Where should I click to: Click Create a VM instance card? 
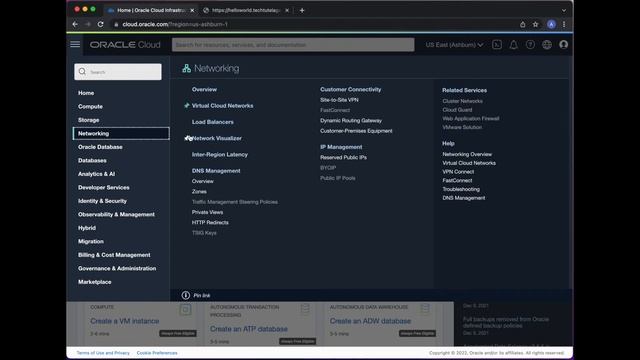pos(125,321)
